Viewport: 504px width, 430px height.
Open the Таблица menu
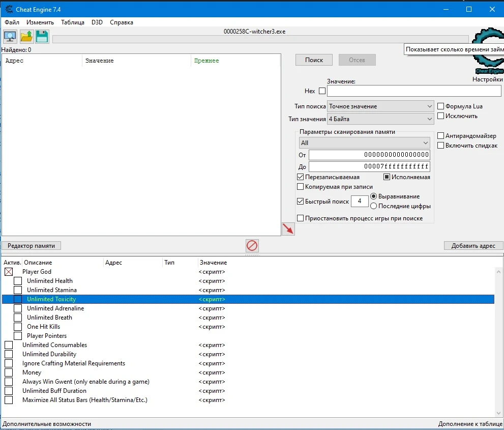coord(73,22)
